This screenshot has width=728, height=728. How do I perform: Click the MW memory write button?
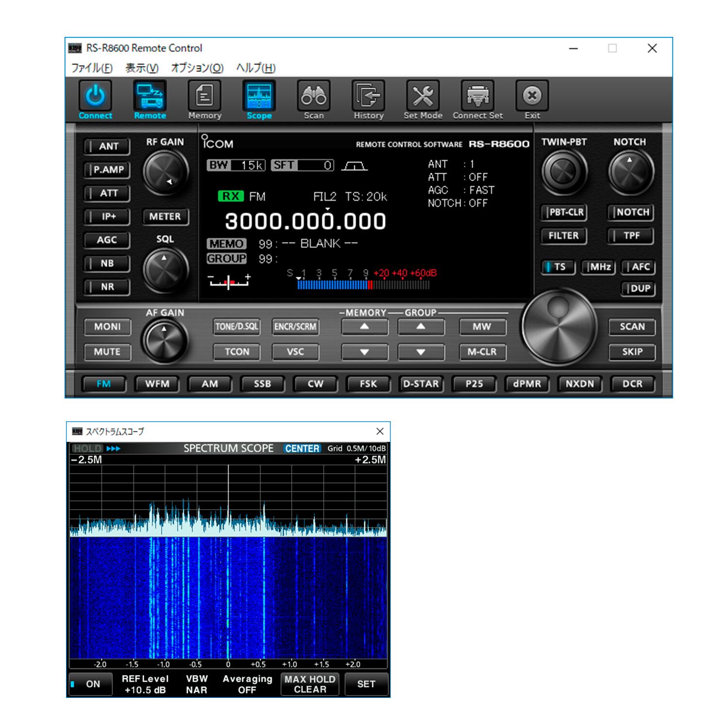click(482, 327)
